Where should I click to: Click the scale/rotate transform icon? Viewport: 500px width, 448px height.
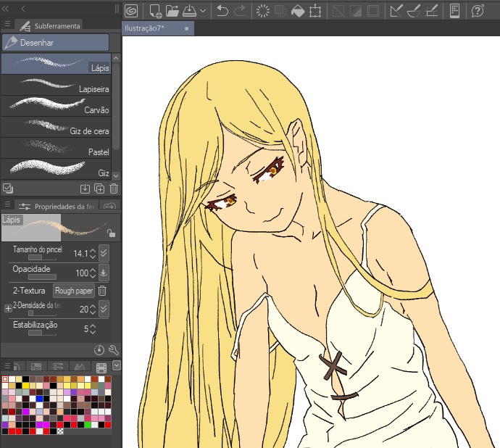click(x=315, y=11)
